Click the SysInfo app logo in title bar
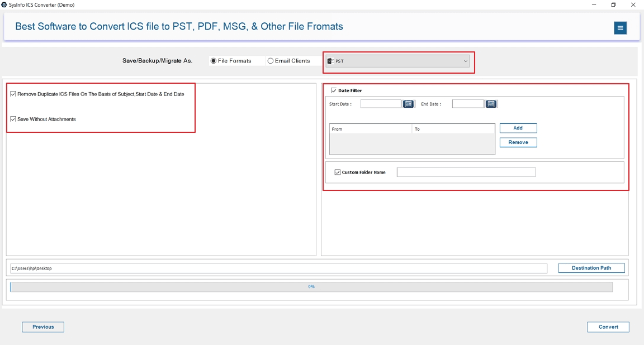The image size is (644, 345). pyautogui.click(x=4, y=5)
